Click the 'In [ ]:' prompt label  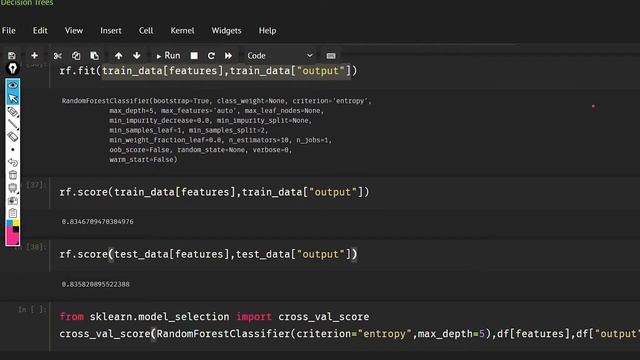[32, 309]
